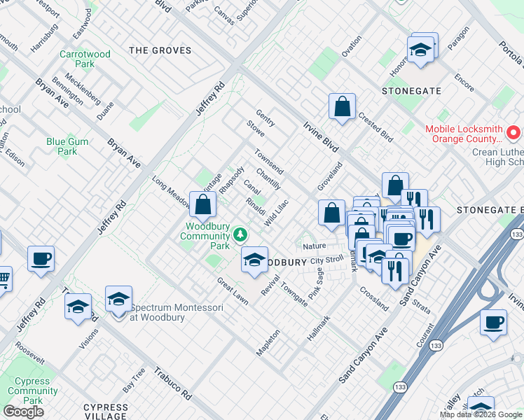Click the 'STONEGATE' neighborhood label

[x=411, y=91]
